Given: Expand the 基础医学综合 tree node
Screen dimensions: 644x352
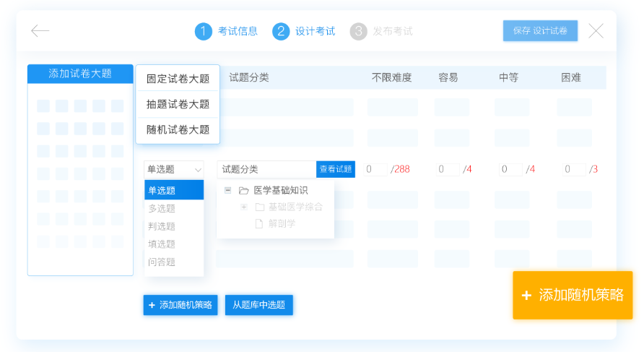Looking at the screenshot, I should pos(243,207).
